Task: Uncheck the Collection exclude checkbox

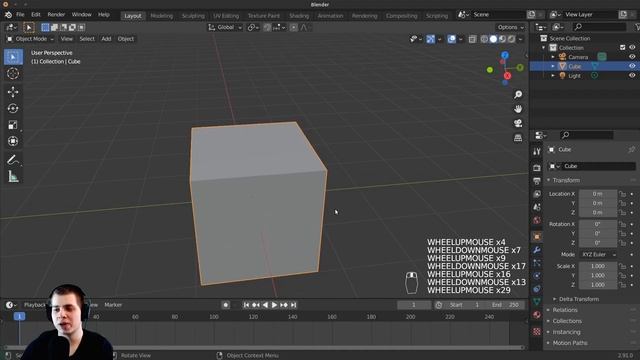Action: (622, 47)
